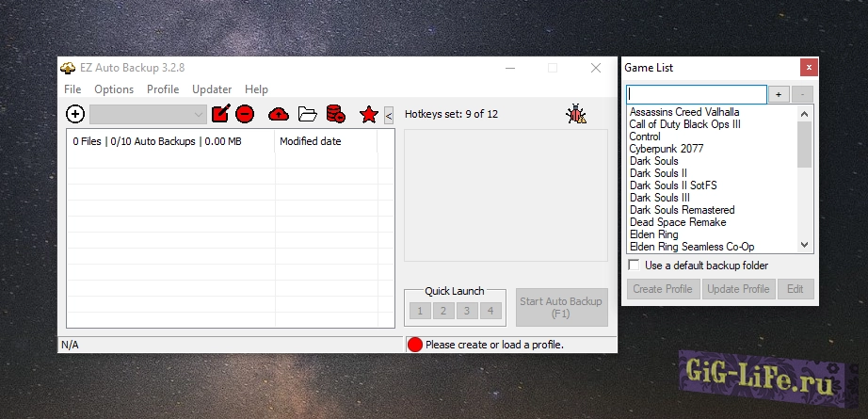Open the profile selection dropdown
The image size is (868, 419).
click(x=149, y=115)
